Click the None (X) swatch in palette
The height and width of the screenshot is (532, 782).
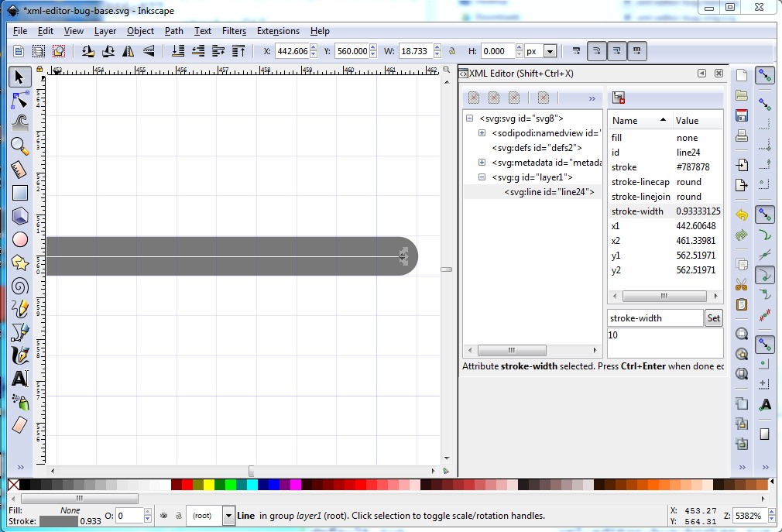[14, 484]
